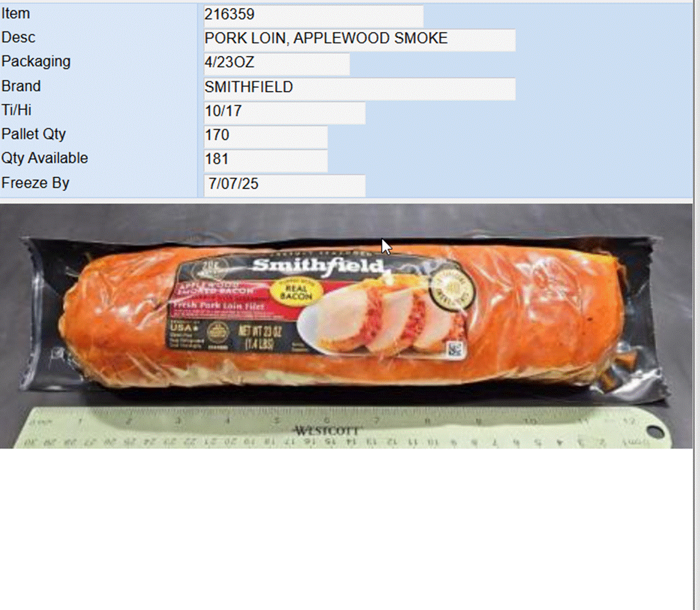
Task: Click the Desc label
Action: 18,37
